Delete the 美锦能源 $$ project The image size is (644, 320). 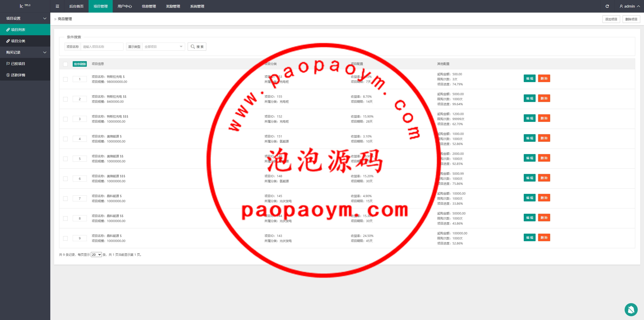544,158
